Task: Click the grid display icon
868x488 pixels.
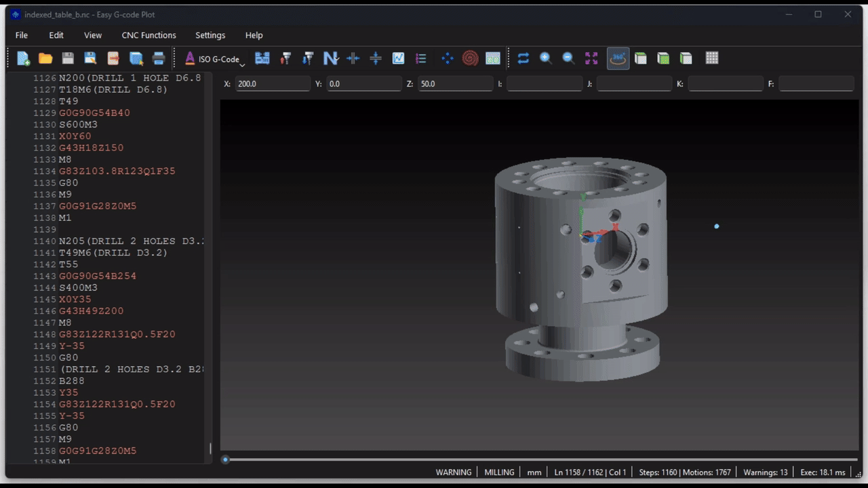Action: tap(711, 58)
